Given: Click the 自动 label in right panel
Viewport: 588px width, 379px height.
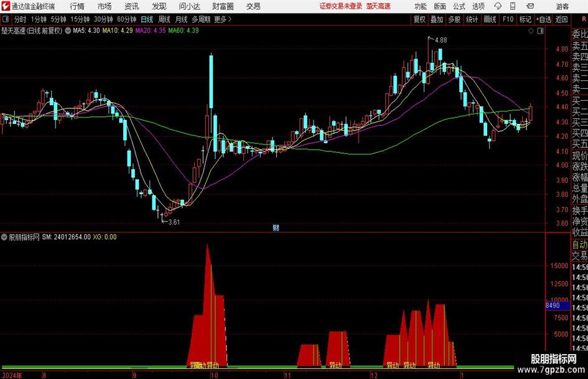Looking at the screenshot, I should [x=580, y=245].
